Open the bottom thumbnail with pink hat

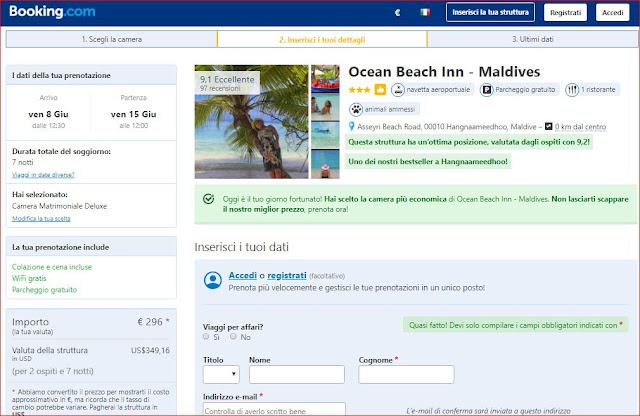click(x=325, y=164)
